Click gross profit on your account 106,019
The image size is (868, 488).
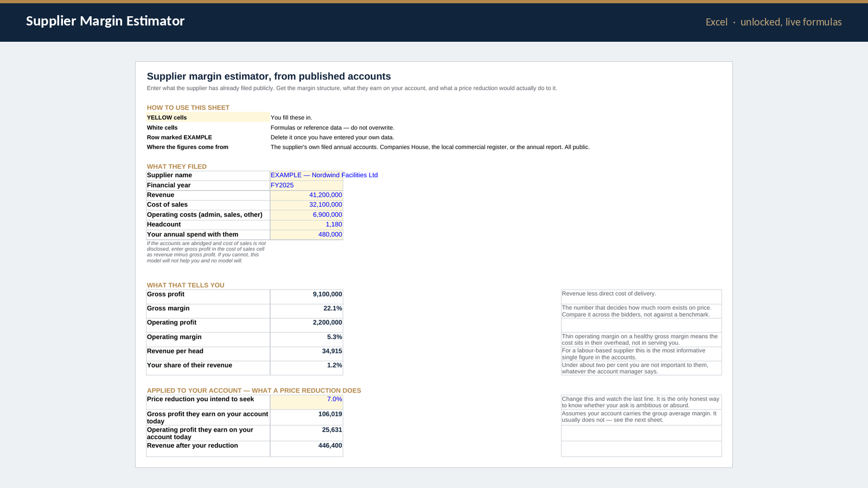point(307,417)
